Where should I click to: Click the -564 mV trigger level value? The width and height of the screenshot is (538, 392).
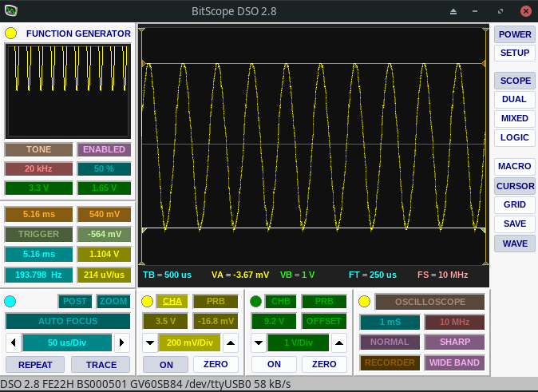(104, 234)
